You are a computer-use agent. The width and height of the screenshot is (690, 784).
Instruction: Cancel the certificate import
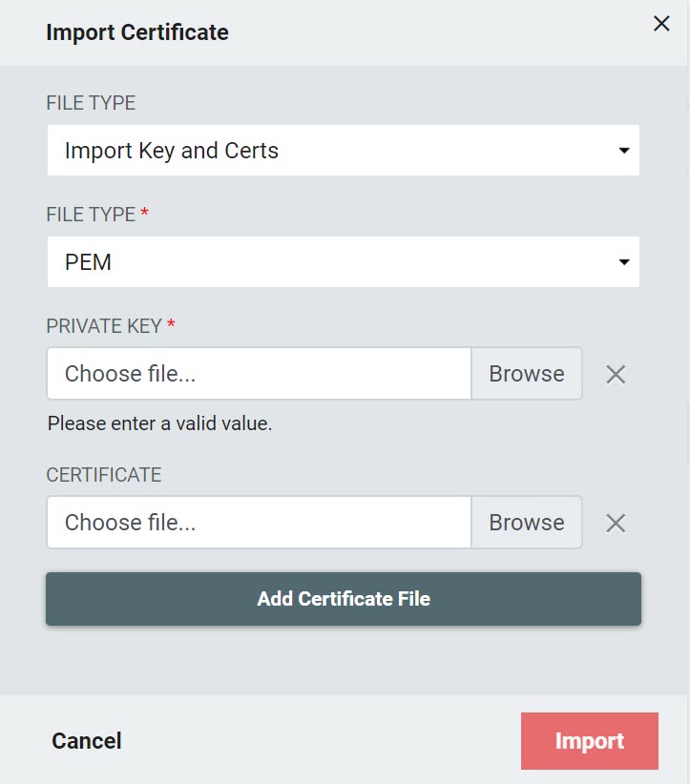click(x=87, y=740)
